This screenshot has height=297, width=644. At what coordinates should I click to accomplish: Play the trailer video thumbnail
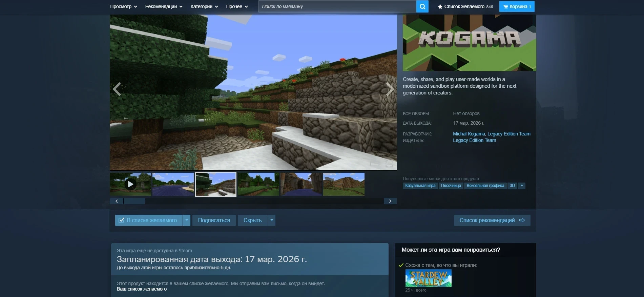(x=130, y=184)
